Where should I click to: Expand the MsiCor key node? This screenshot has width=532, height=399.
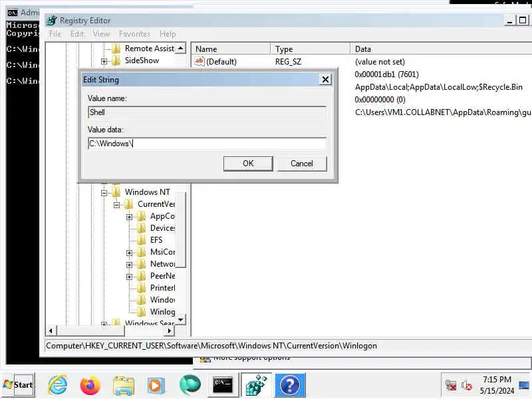click(x=129, y=253)
